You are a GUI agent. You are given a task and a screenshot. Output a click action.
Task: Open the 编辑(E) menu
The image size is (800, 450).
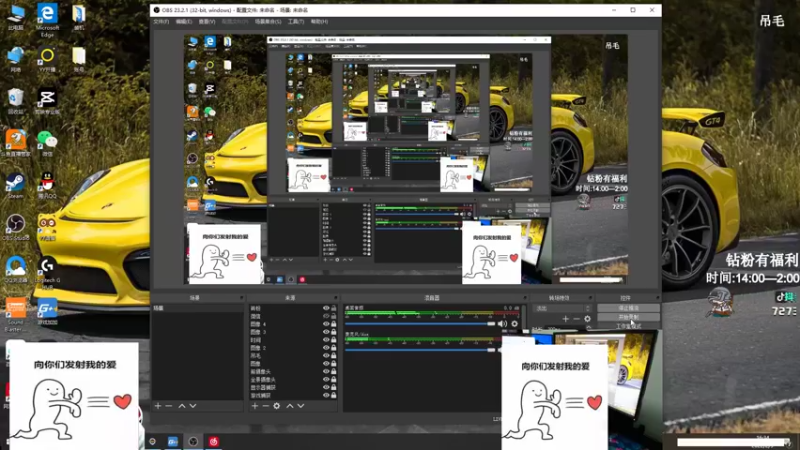184,22
